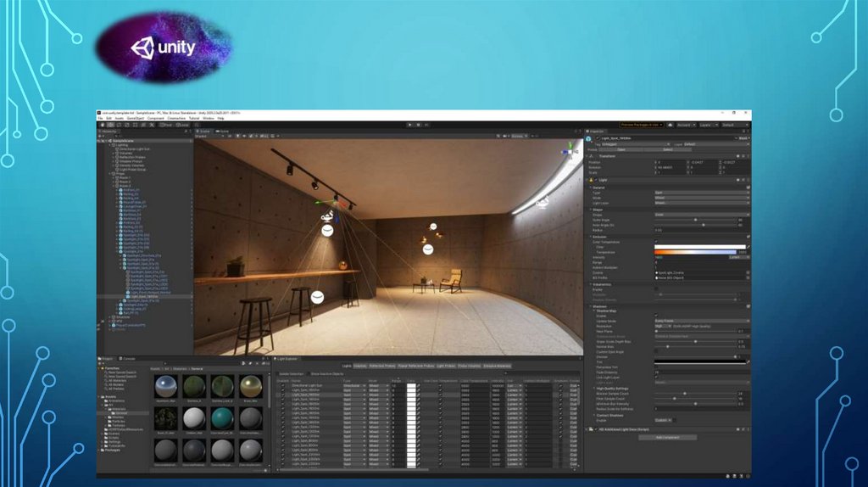Image resolution: width=868 pixels, height=487 pixels.
Task: Toggle additional properties for General section
Action: coord(748,188)
